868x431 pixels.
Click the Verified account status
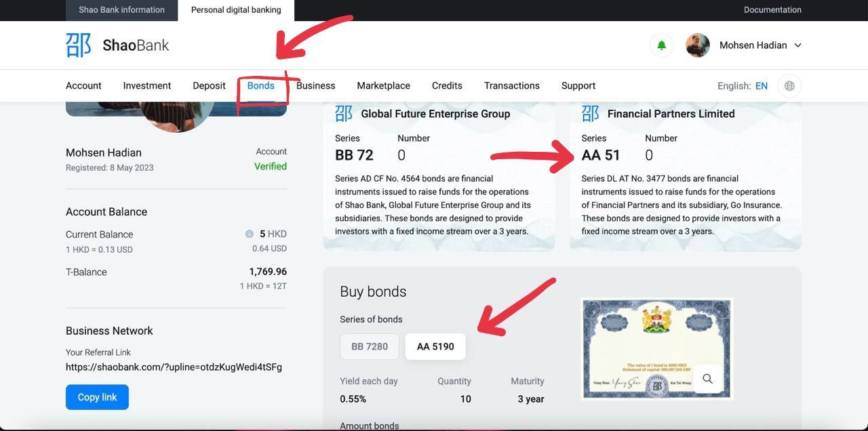click(x=271, y=167)
